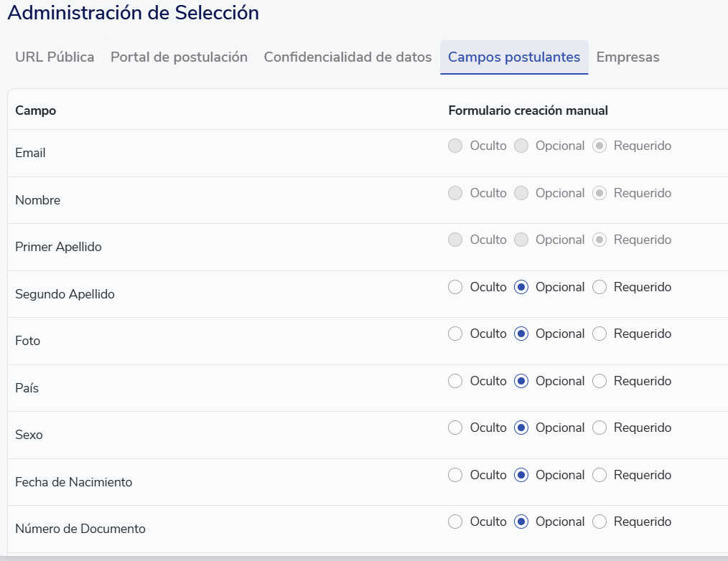Screen dimensions: 728x561
Task: Select Opcional for Segundo Apellido
Action: point(522,287)
